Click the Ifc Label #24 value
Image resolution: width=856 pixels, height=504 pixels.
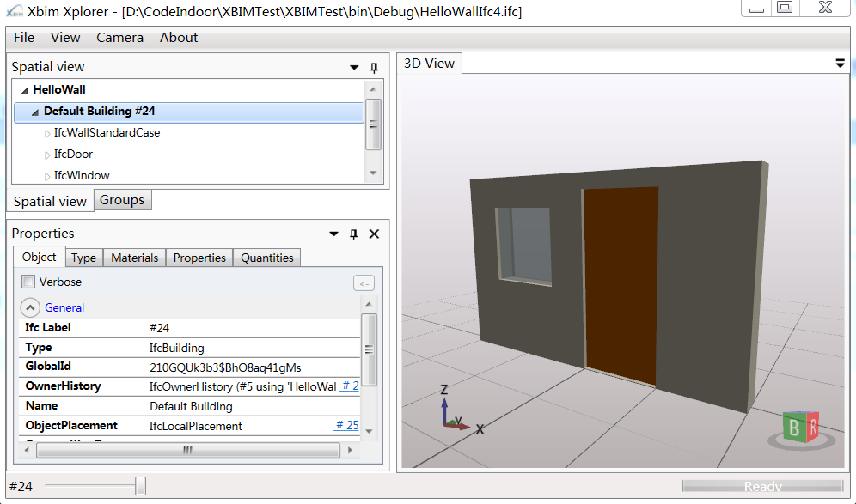coord(159,328)
